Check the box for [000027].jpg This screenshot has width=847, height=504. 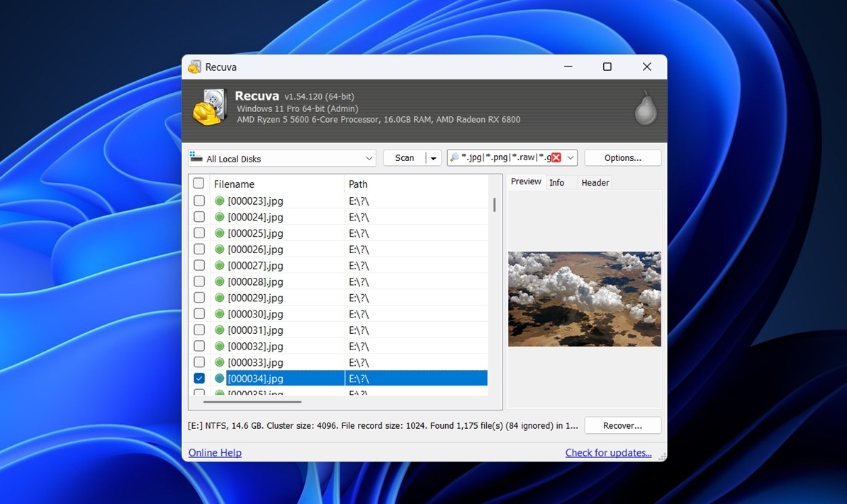coord(199,265)
